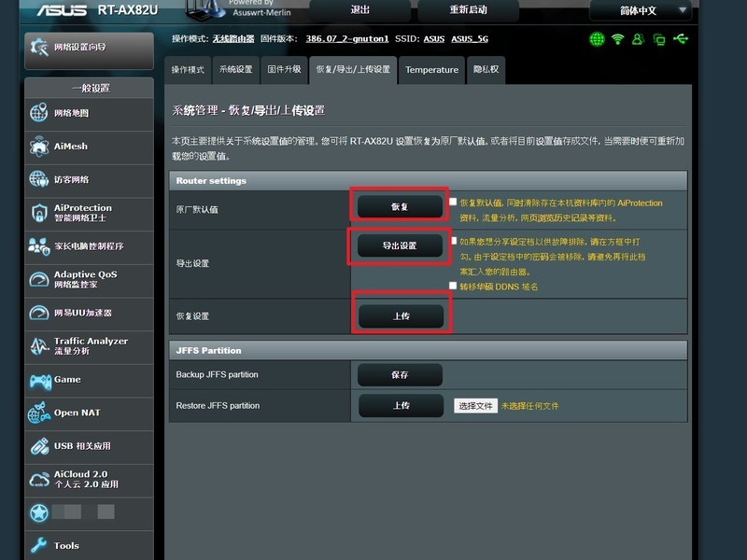Click the WiFi signal status icon
Screen dimensions: 747x560
tap(618, 39)
